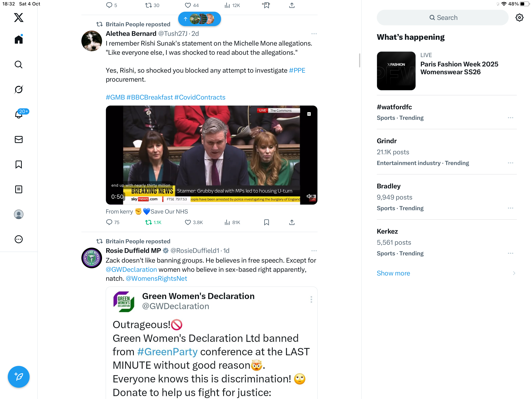Like Alethea Bernard's post
This screenshot has height=399, width=532.
coord(188,222)
